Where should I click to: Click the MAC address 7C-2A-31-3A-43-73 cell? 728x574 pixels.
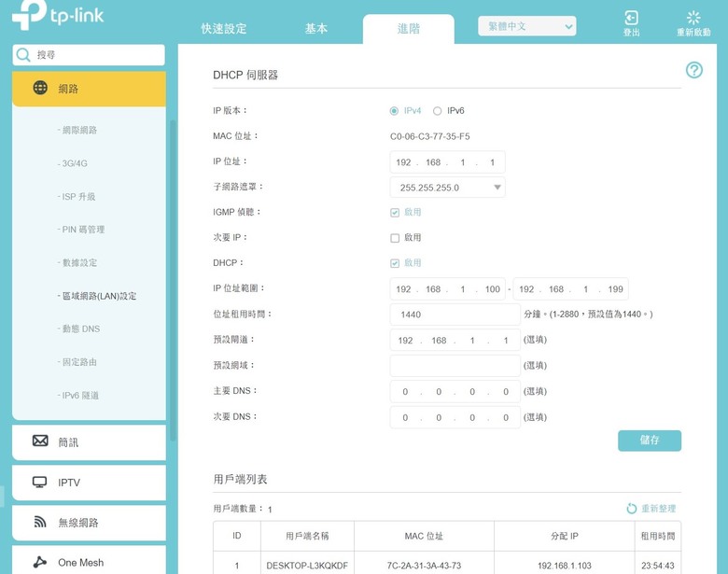pyautogui.click(x=424, y=566)
